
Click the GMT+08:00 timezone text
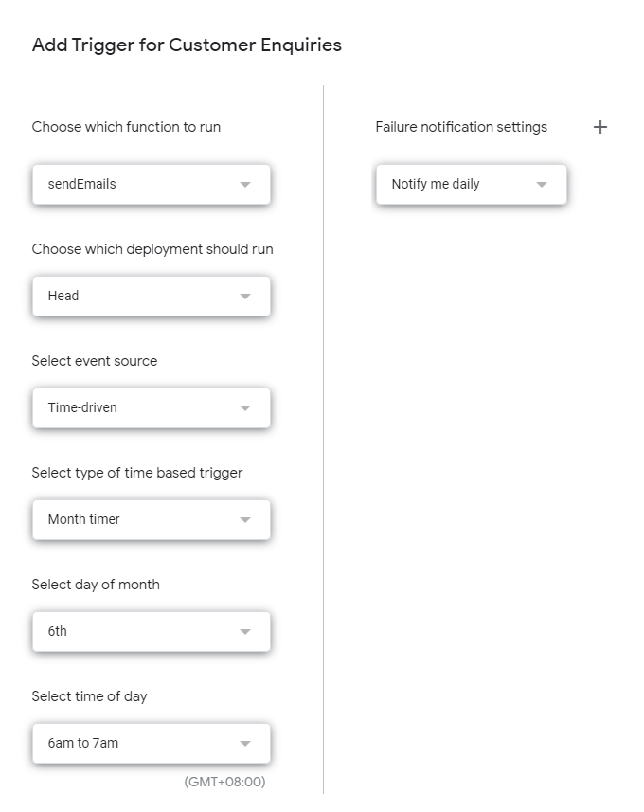click(224, 782)
